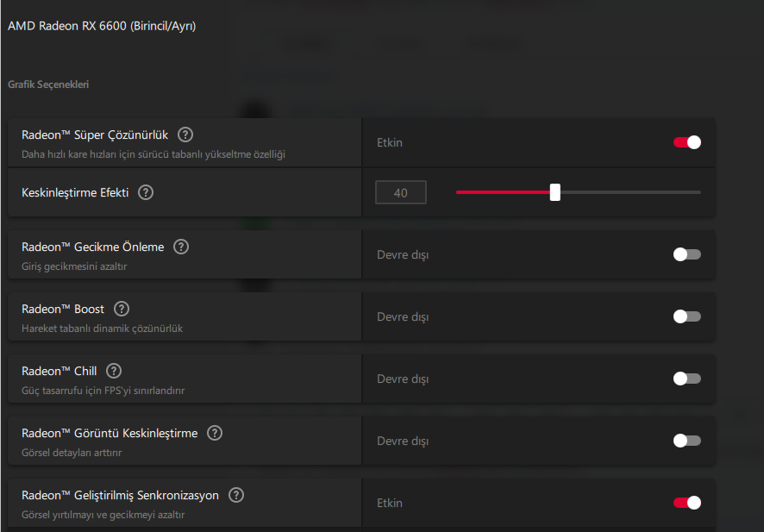Click the Radeon Chill label
Image resolution: width=764 pixels, height=532 pixels.
59,372
